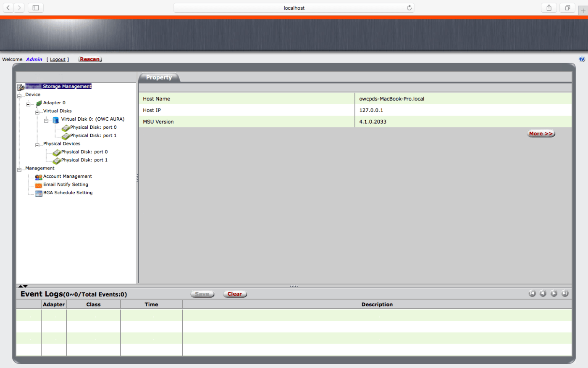Viewport: 588px width, 368px height.
Task: Switch to the Property tab
Action: (159, 77)
